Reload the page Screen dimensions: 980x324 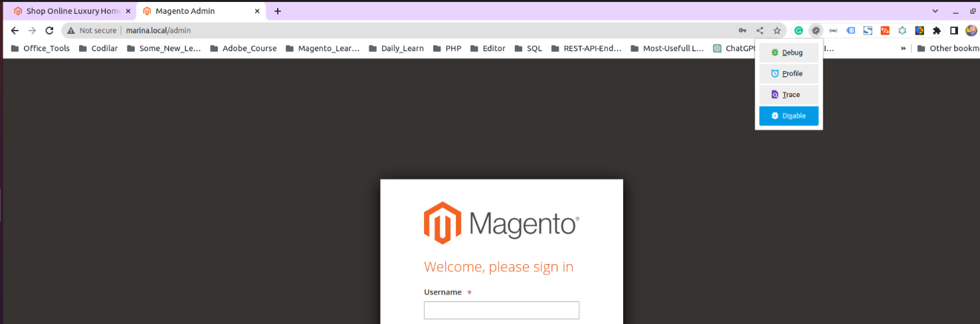(x=49, y=31)
